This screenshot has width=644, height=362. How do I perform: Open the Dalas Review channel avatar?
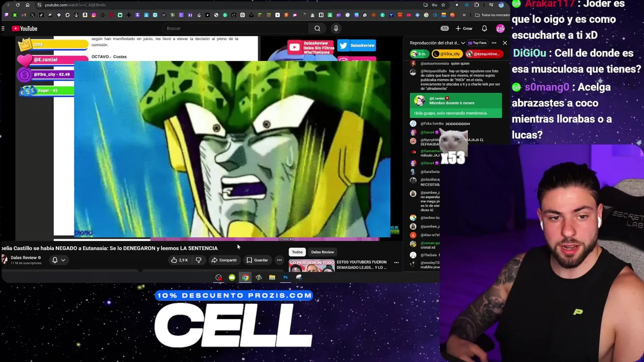(x=5, y=259)
